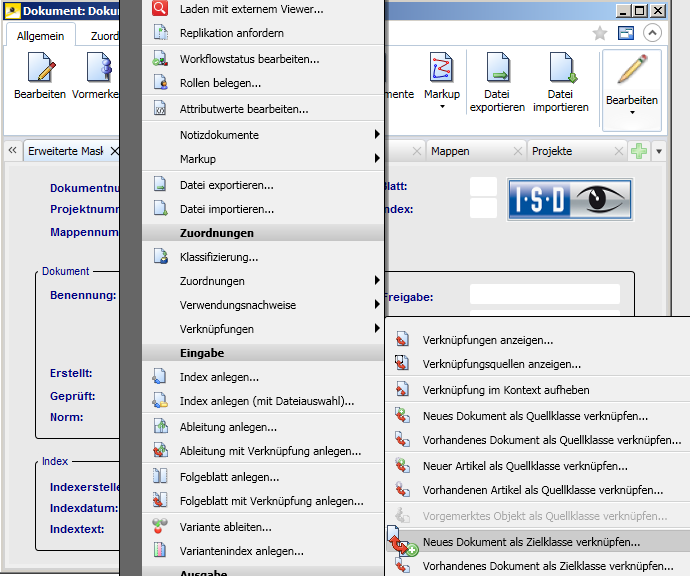690x576 pixels.
Task: Select Laden mit externem Viewer menu entry
Action: [251, 9]
